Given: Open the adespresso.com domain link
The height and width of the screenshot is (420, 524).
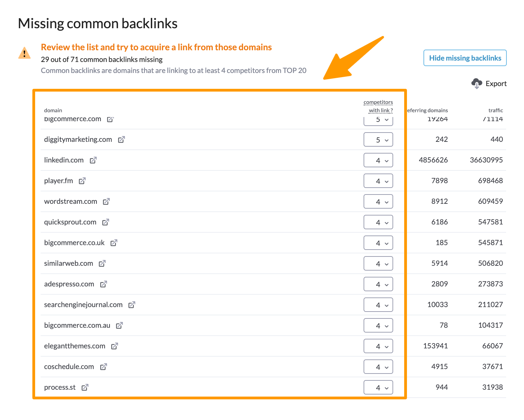Looking at the screenshot, I should click(x=69, y=284).
